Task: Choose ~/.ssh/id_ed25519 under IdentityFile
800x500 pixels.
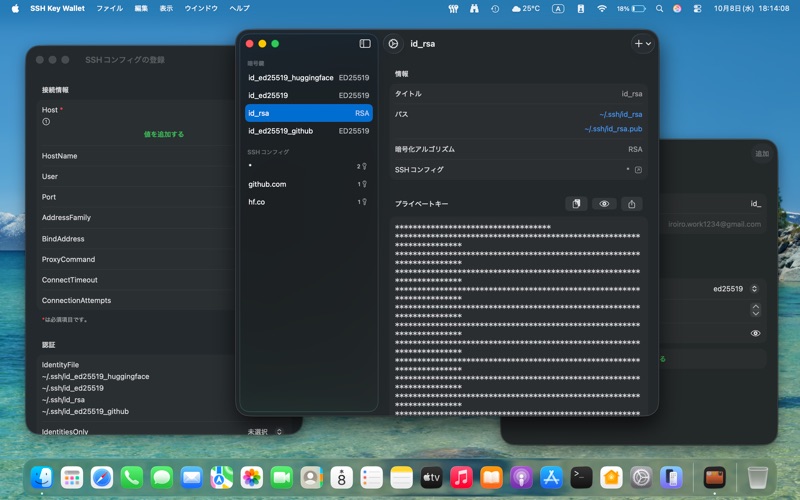Action: [72, 388]
